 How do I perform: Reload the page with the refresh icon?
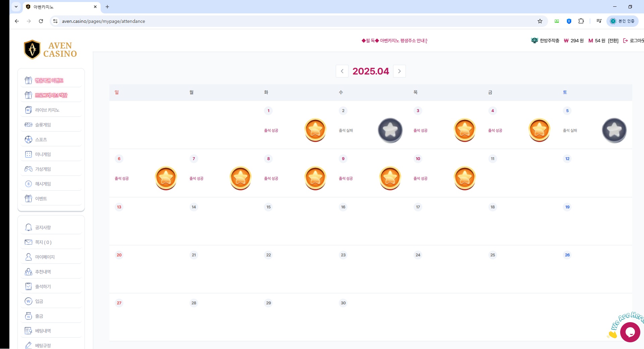[x=41, y=21]
